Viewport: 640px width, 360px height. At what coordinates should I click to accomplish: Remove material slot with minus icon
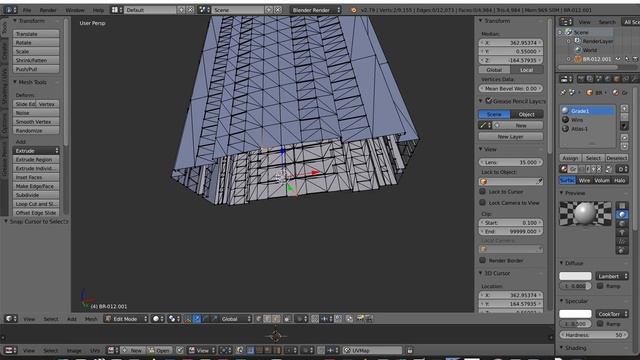pos(624,117)
